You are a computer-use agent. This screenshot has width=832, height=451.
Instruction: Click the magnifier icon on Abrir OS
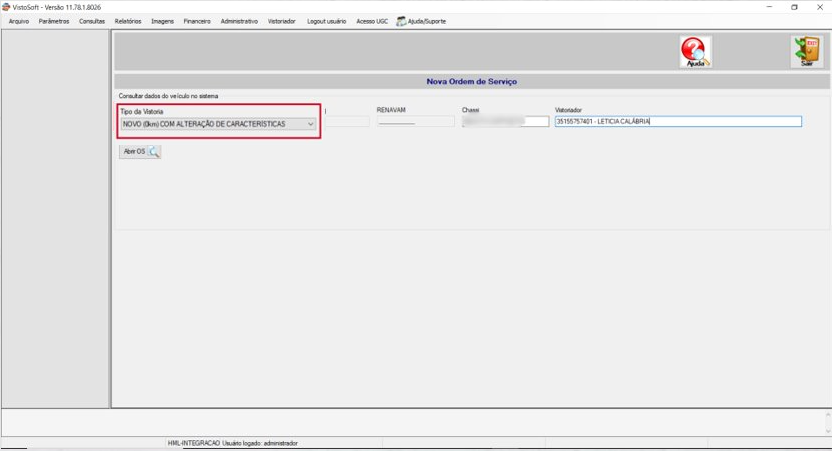[x=153, y=152]
